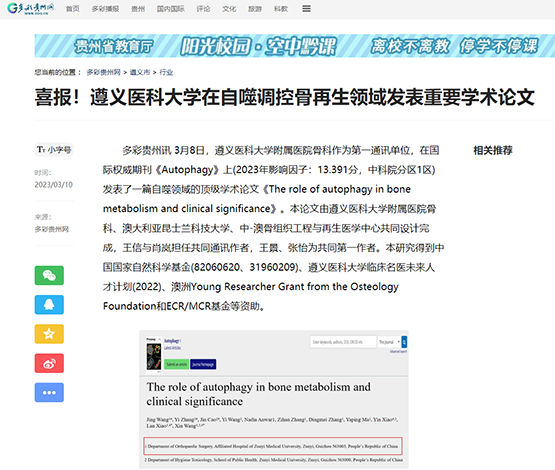Click the site logo at top left
555x470 pixels.
point(31,8)
